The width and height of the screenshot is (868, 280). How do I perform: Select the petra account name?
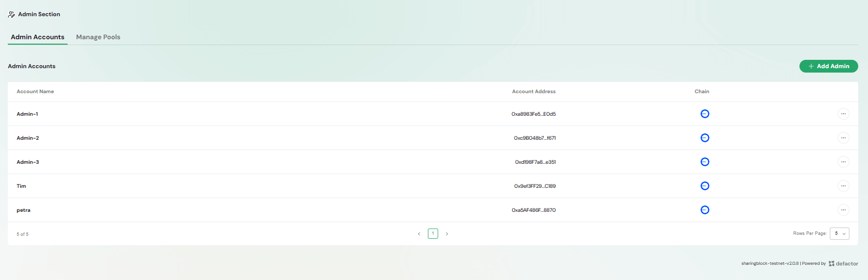tap(23, 210)
